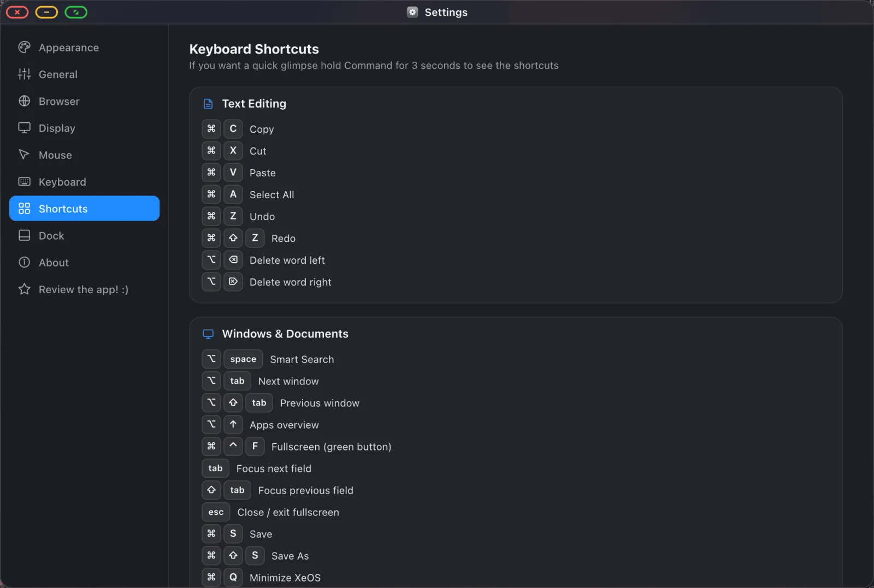This screenshot has height=588, width=874.
Task: Click the S key of the Save shortcut
Action: coord(233,534)
